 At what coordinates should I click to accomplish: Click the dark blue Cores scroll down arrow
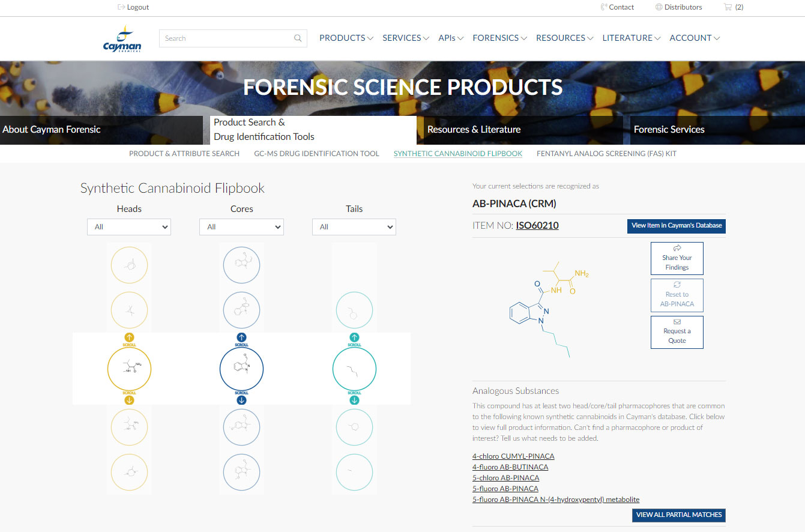click(x=241, y=400)
